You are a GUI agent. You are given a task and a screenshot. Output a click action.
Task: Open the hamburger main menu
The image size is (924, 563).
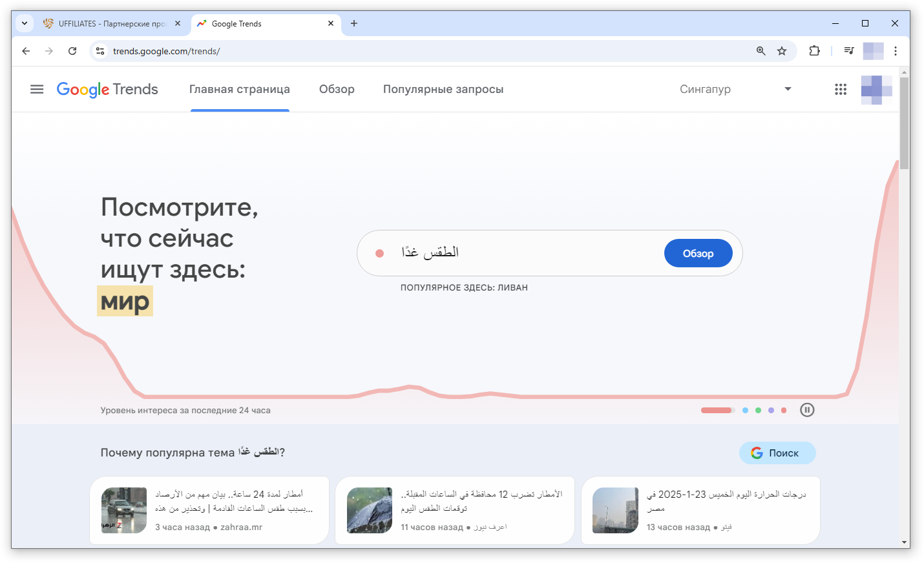[x=37, y=89]
